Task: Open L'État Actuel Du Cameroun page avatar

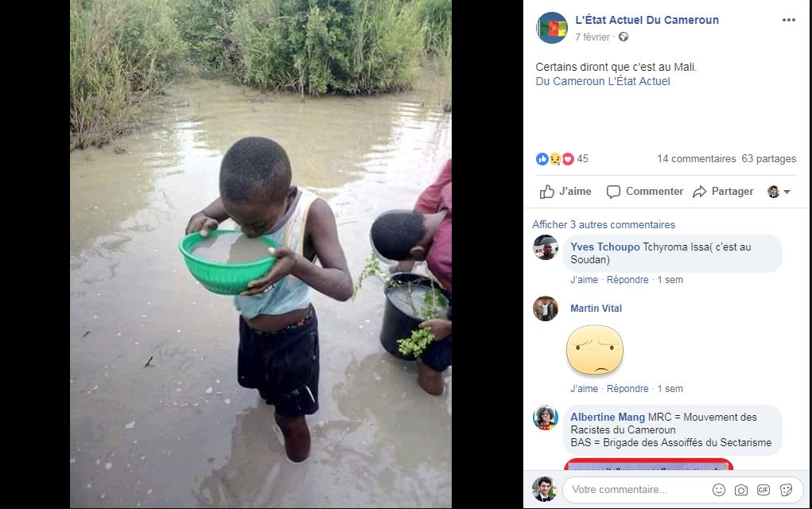Action: [552, 28]
